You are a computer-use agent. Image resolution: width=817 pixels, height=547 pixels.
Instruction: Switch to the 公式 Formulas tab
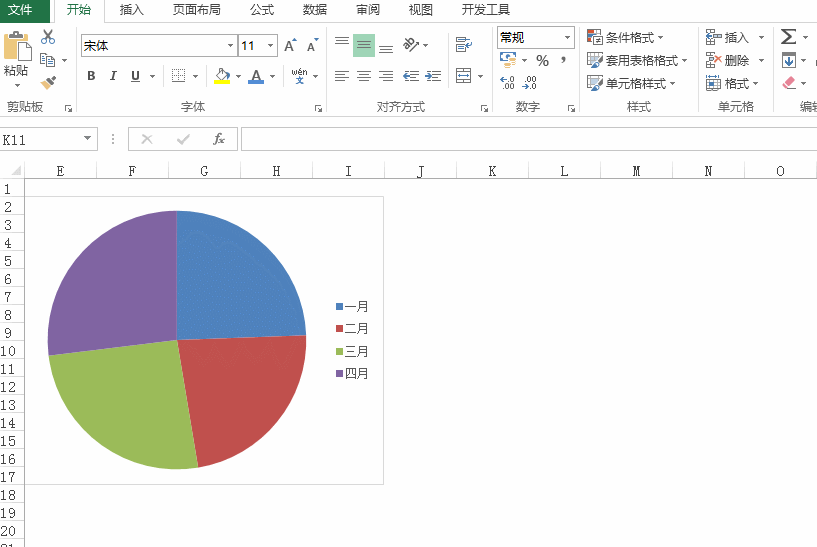coord(262,10)
